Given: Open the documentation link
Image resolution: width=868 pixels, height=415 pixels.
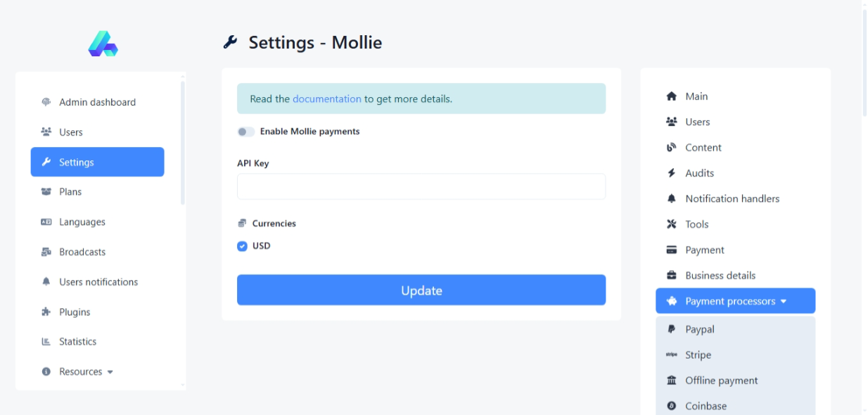Looking at the screenshot, I should [x=326, y=99].
